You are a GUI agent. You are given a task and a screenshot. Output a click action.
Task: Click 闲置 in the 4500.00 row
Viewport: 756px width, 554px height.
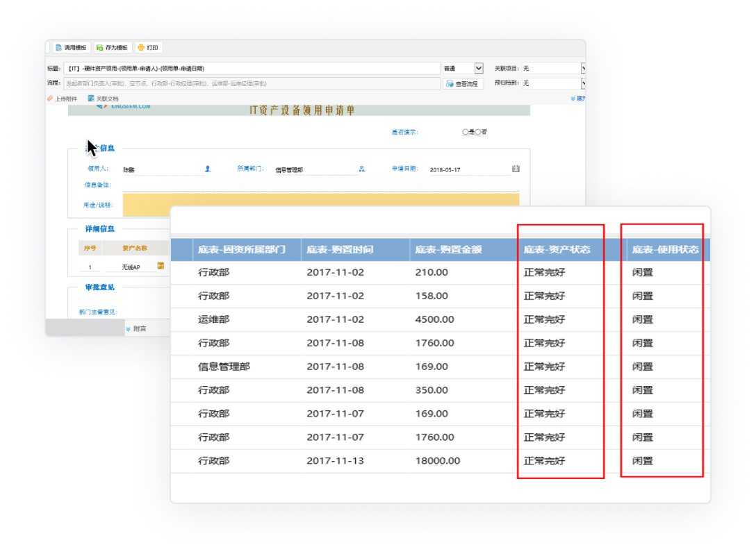[643, 320]
